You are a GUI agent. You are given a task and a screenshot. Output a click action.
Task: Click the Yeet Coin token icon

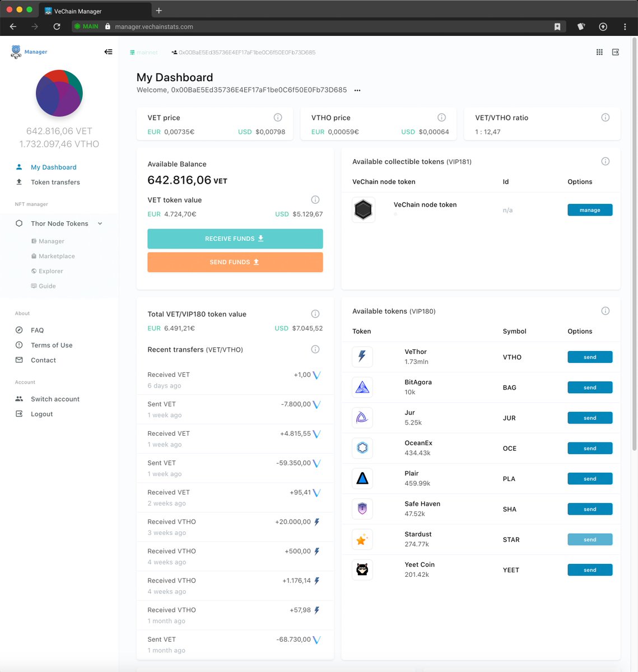[x=362, y=570]
